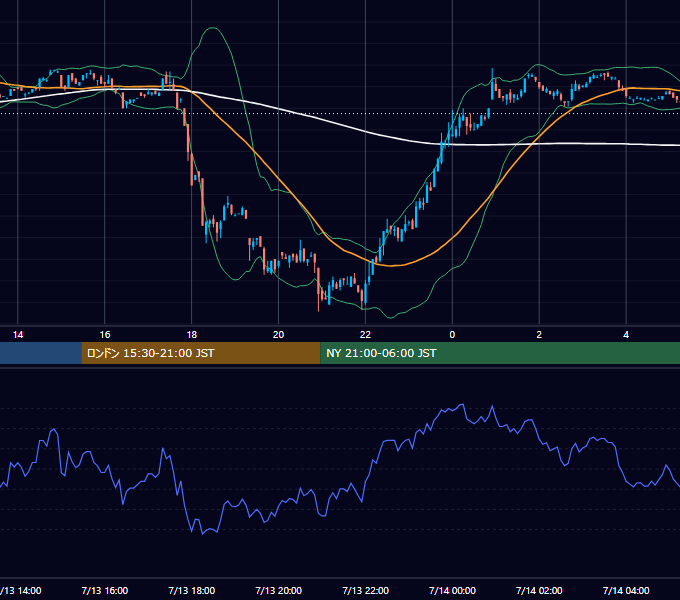Click the upper chart hour label 2
The image size is (680, 600).
click(x=539, y=335)
